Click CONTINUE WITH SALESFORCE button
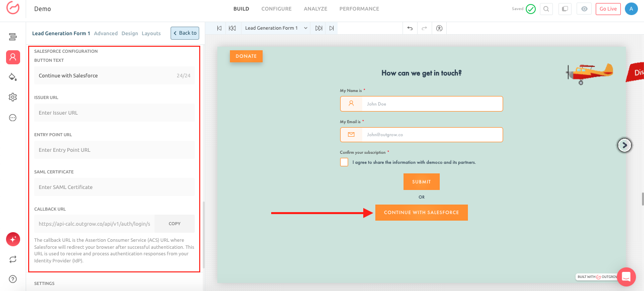Image resolution: width=644 pixels, height=291 pixels. click(x=422, y=213)
